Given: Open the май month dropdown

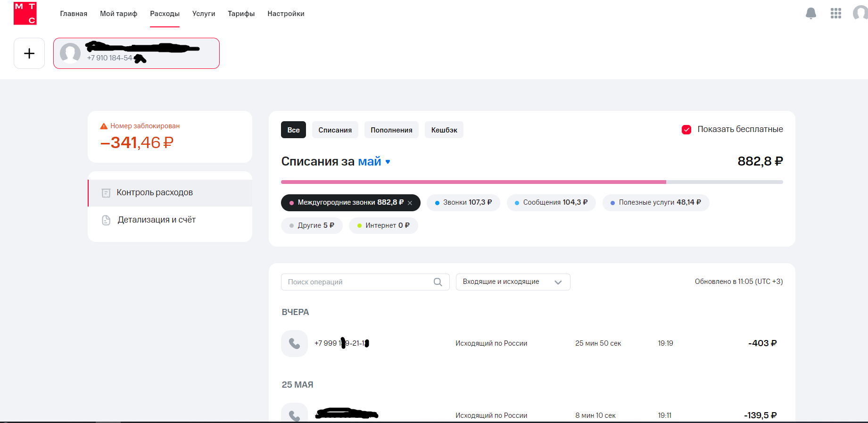Looking at the screenshot, I should click(x=374, y=161).
